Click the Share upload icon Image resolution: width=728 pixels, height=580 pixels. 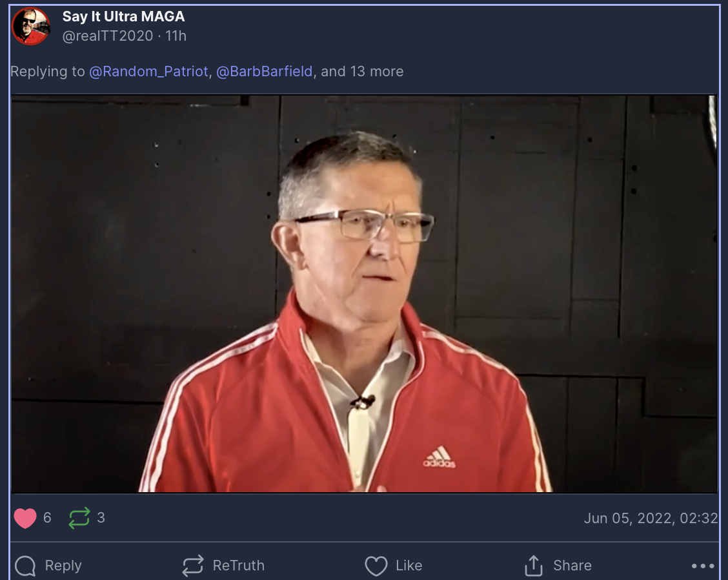tap(534, 566)
